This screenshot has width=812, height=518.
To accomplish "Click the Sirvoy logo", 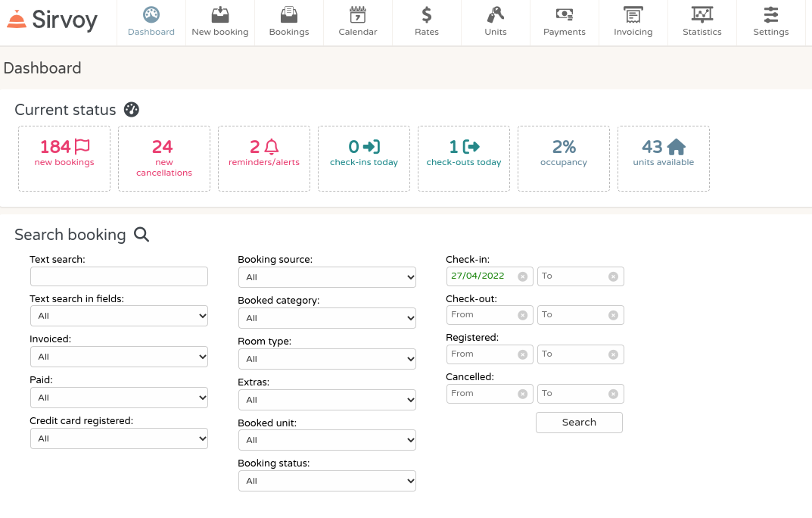I will coord(53,20).
